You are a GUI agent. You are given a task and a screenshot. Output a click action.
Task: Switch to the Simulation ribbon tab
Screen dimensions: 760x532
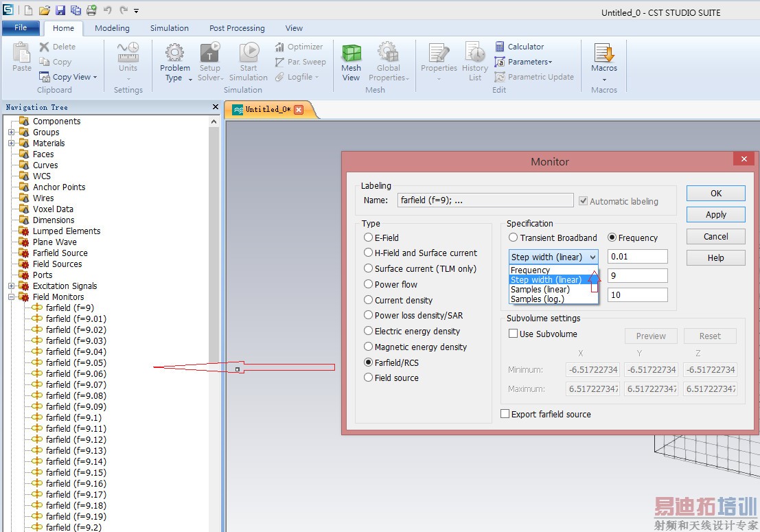click(x=170, y=28)
